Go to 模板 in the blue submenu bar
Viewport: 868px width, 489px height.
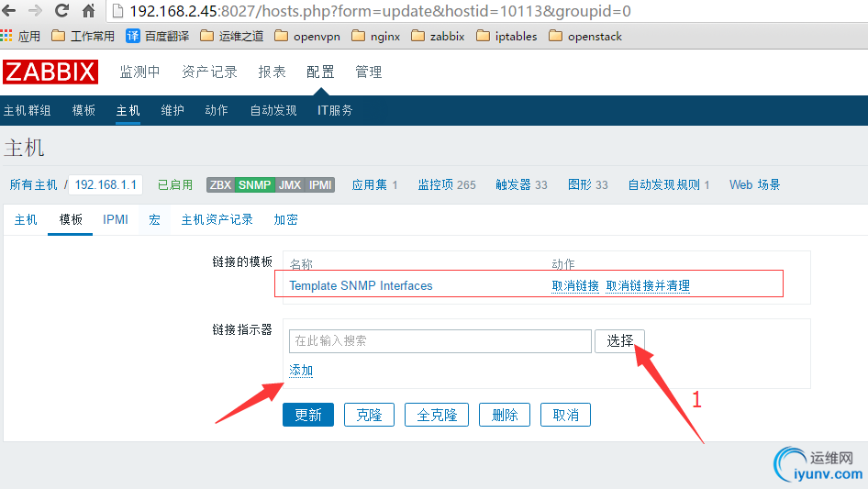(83, 110)
